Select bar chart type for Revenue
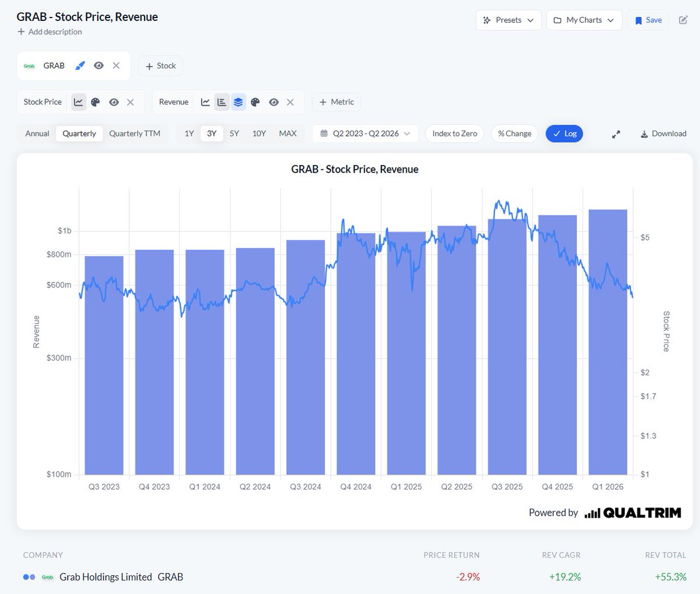Image resolution: width=700 pixels, height=594 pixels. point(222,102)
